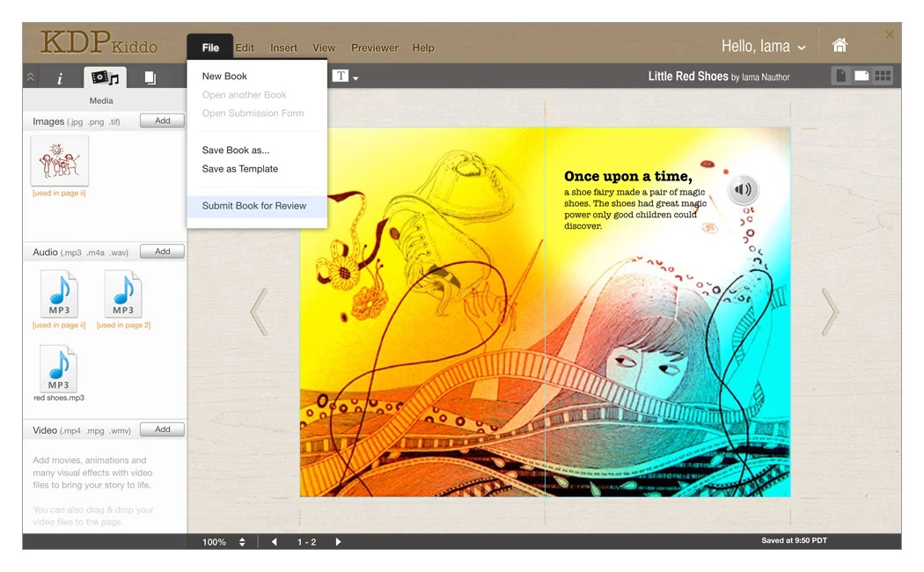Click Add button for Video

(x=162, y=429)
